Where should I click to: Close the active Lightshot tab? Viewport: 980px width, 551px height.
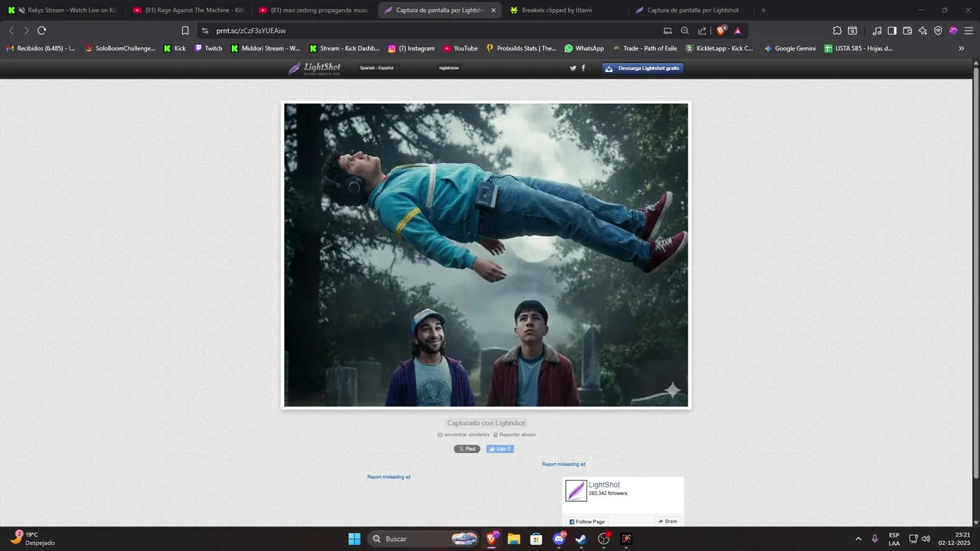[493, 10]
